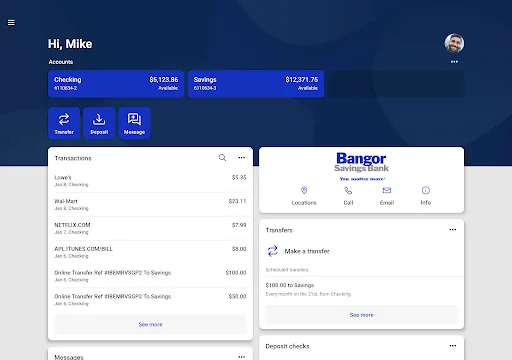Click the Bangor Savings Bank logo
The width and height of the screenshot is (512, 360).
click(362, 166)
